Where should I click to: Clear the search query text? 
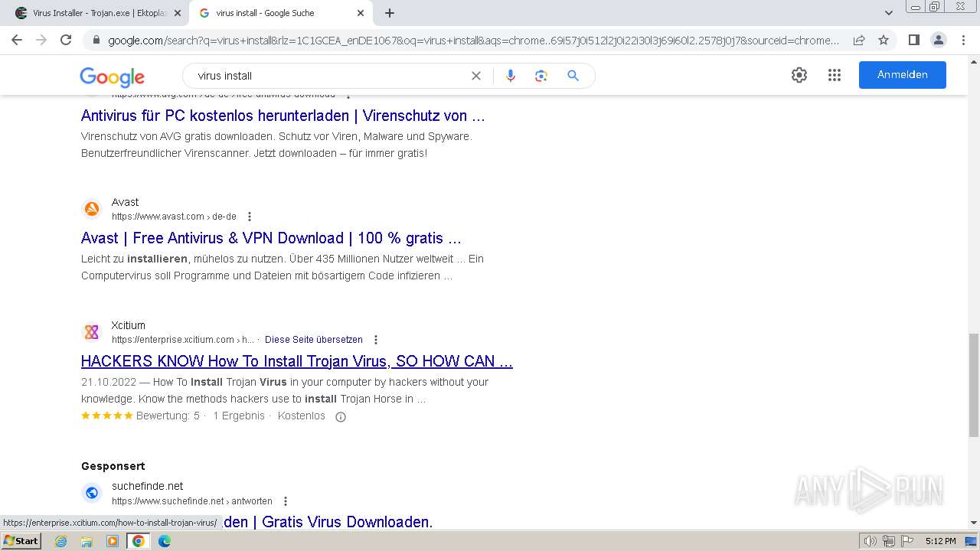point(476,76)
